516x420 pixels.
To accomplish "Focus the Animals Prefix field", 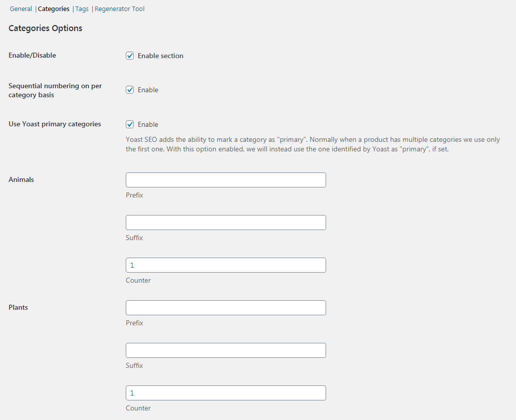I will point(226,180).
